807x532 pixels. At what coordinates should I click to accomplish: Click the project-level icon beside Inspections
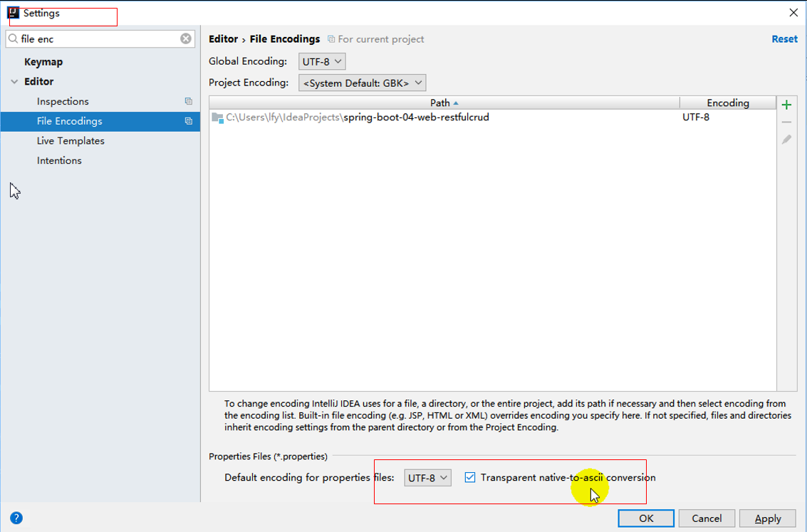[188, 101]
